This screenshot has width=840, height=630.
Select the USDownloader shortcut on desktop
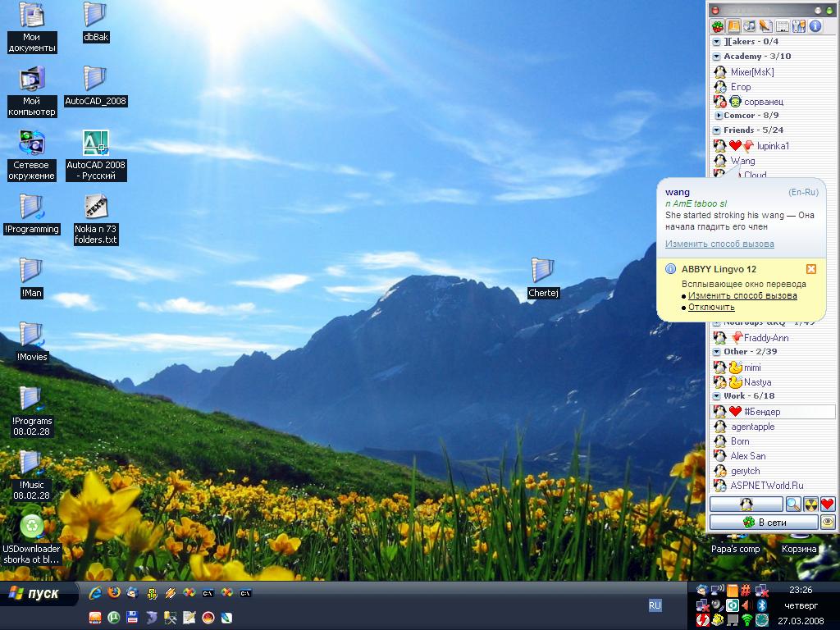coord(32,540)
